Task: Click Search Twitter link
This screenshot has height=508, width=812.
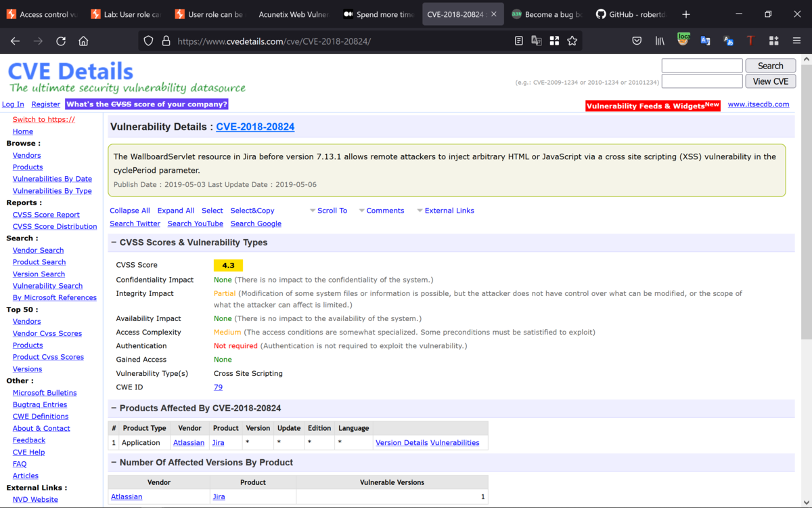Action: 135,224
